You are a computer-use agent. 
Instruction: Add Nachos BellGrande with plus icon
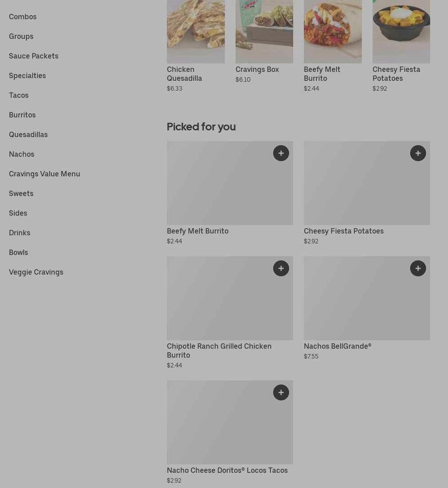[418, 268]
